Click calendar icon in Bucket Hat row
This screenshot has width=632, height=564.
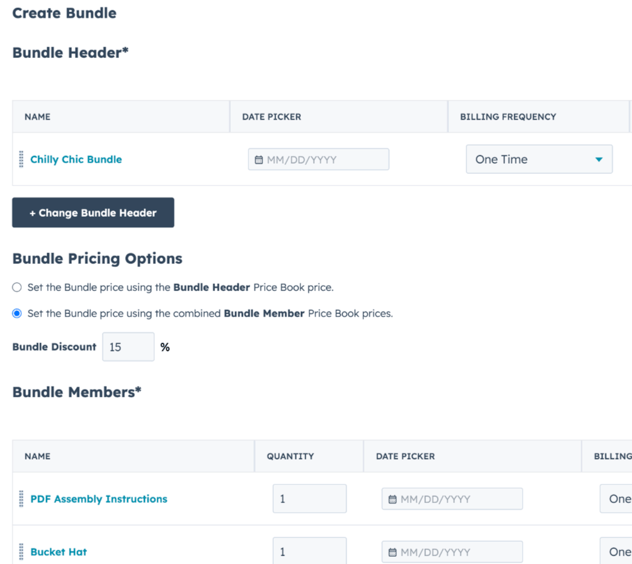392,552
